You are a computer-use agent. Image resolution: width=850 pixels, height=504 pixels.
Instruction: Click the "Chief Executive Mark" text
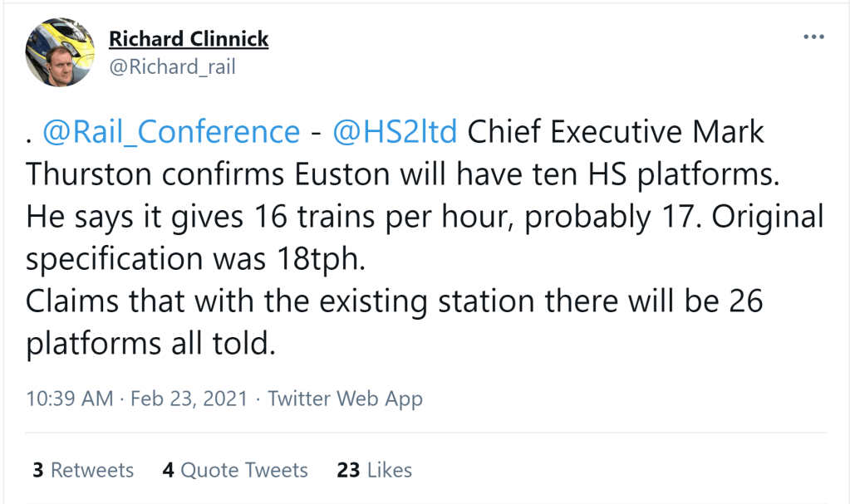pos(617,132)
